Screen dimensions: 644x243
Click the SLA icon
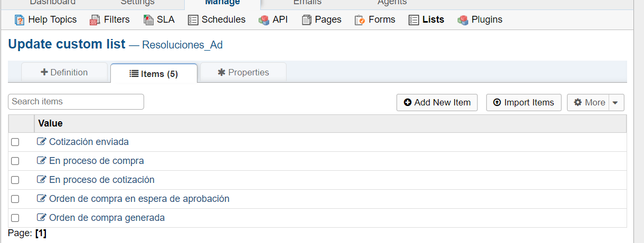tap(148, 20)
